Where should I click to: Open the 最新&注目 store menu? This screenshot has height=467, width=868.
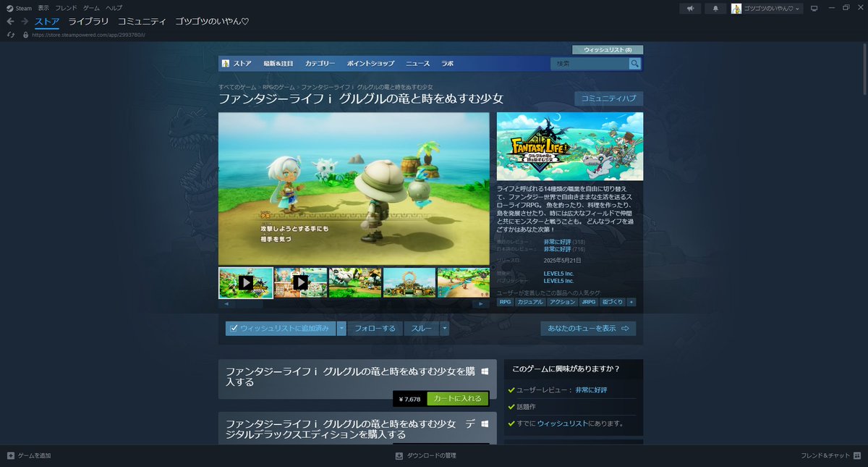coord(278,64)
